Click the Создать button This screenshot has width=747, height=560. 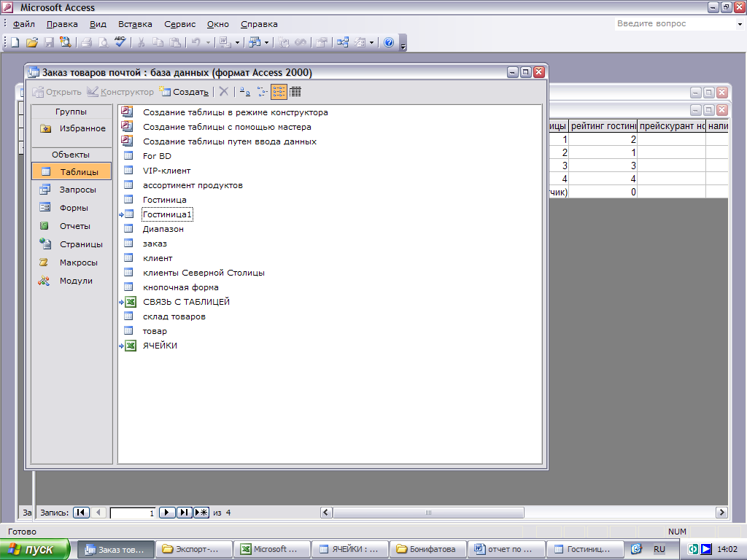pyautogui.click(x=184, y=91)
